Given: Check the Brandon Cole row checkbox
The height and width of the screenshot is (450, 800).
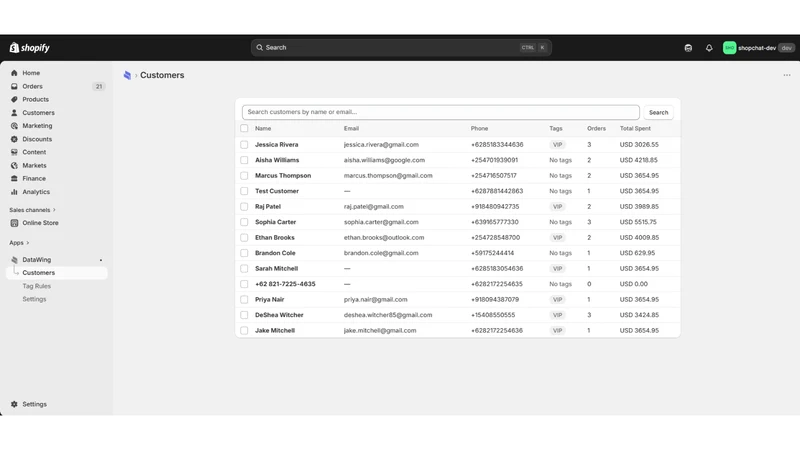Looking at the screenshot, I should point(244,253).
